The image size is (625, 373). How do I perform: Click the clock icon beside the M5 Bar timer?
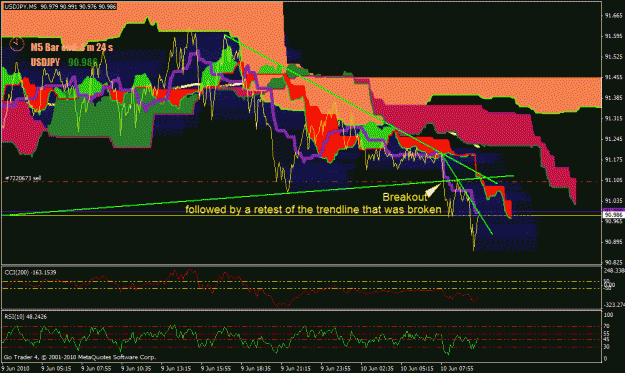(16, 44)
